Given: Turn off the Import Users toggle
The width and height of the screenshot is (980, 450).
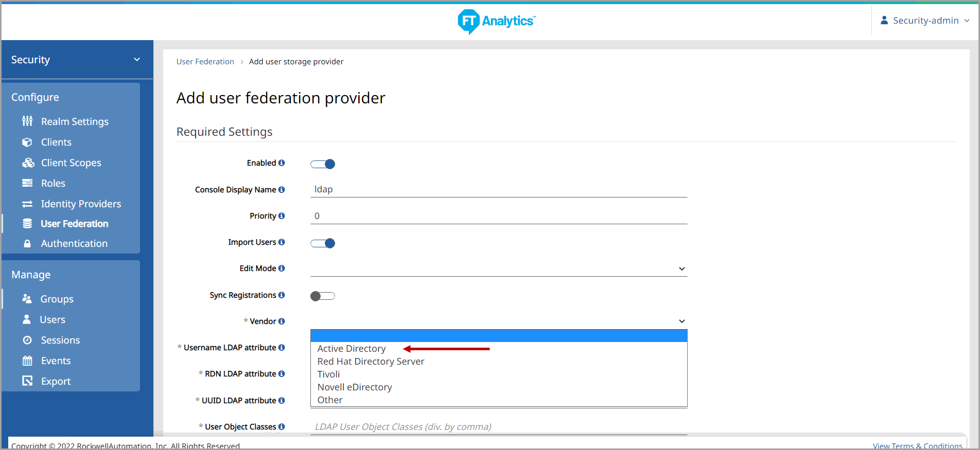Looking at the screenshot, I should pyautogui.click(x=323, y=243).
